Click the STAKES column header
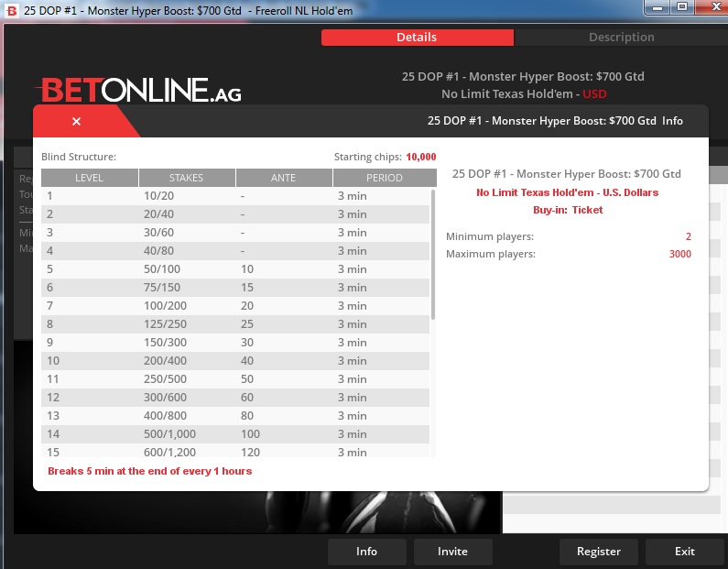The image size is (728, 569). (x=187, y=178)
